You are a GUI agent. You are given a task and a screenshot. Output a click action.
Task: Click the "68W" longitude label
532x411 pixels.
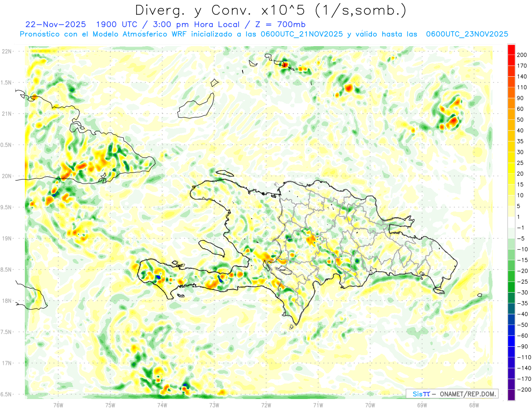(x=474, y=405)
